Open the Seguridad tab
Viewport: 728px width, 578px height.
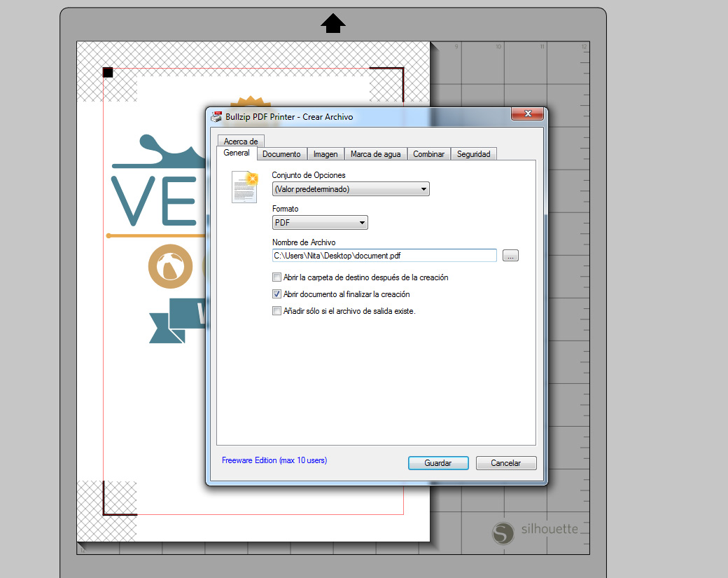tap(474, 154)
